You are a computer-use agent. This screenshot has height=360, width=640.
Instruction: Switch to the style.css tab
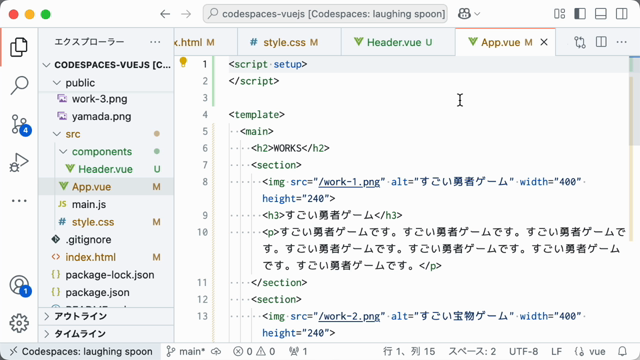284,42
